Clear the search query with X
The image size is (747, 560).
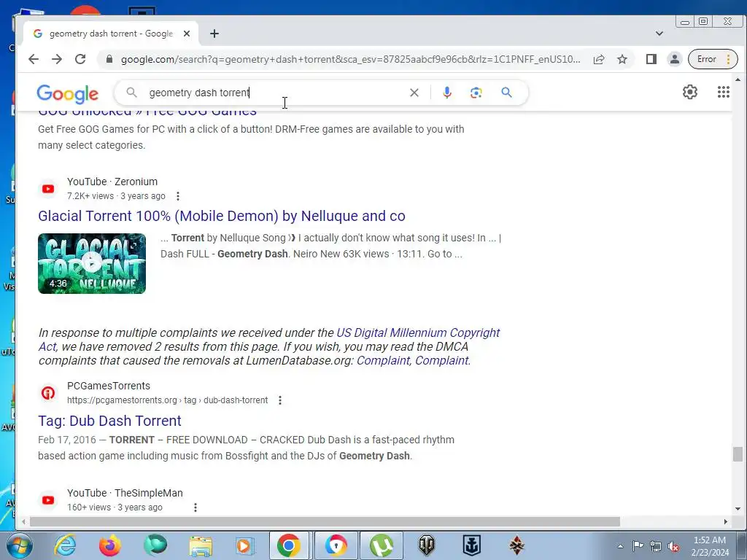tap(414, 93)
